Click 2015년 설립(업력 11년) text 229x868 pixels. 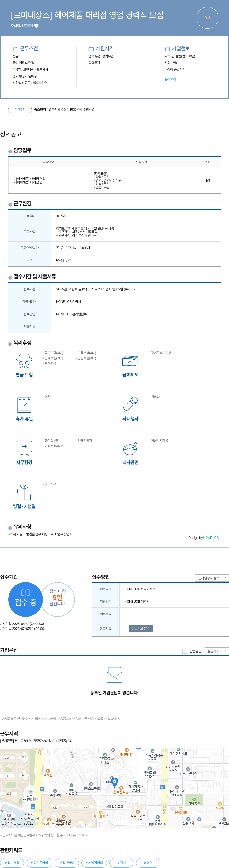pyautogui.click(x=180, y=56)
